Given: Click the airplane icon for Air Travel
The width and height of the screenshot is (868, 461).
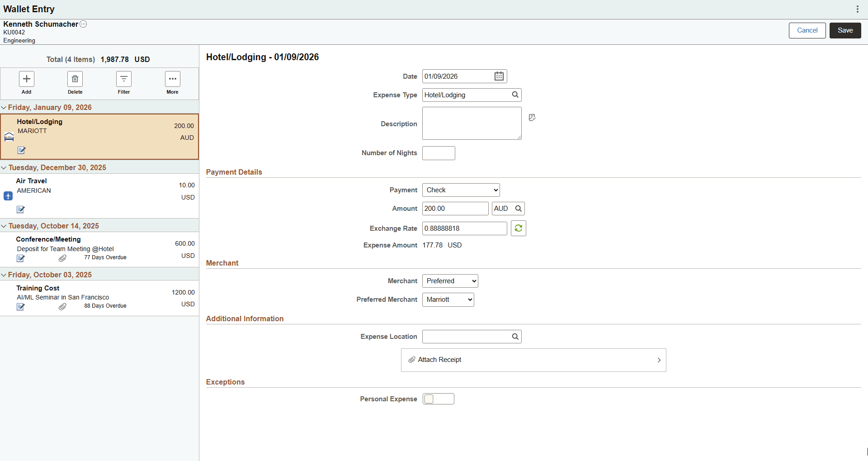Looking at the screenshot, I should coord(8,196).
